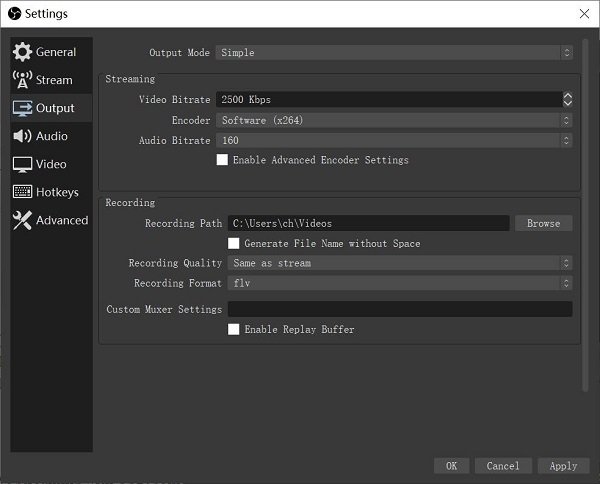Open the Recording Quality dropdown
Viewport: 600px width, 484px height.
click(x=399, y=263)
